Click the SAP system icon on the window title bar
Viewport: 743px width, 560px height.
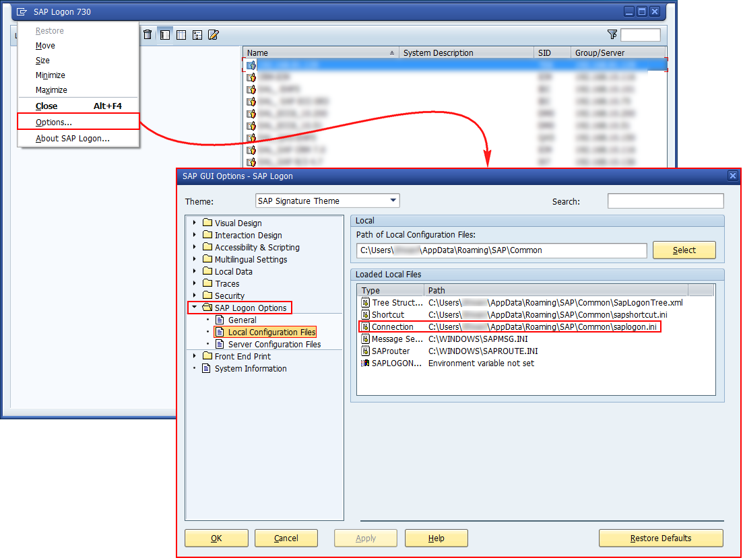click(x=21, y=11)
